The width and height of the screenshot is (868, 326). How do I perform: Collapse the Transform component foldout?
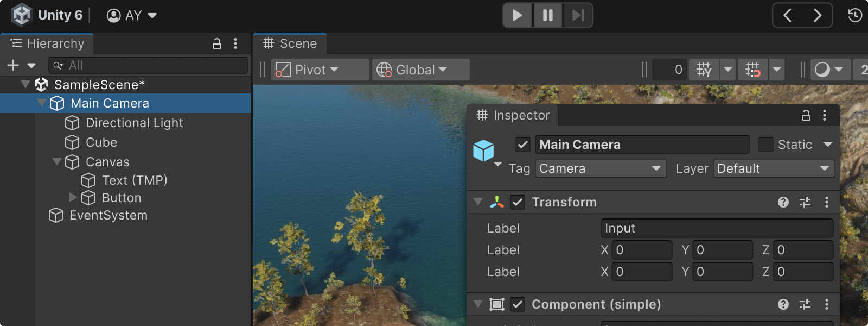tap(478, 202)
